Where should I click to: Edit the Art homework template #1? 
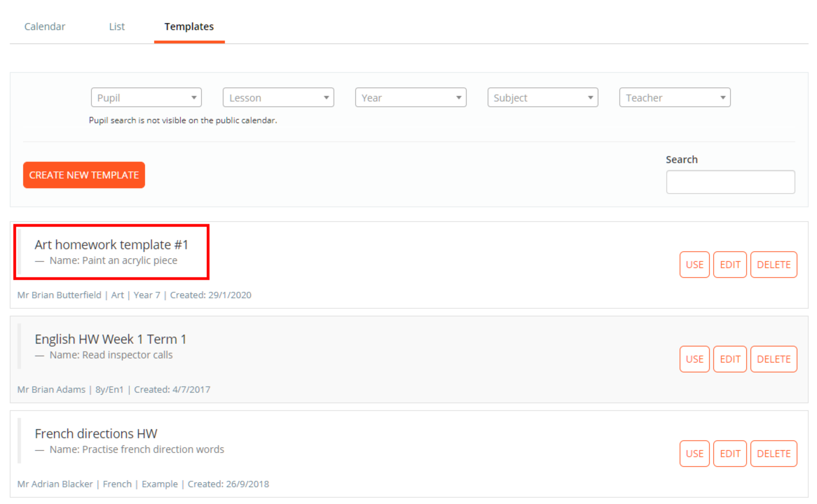(730, 265)
